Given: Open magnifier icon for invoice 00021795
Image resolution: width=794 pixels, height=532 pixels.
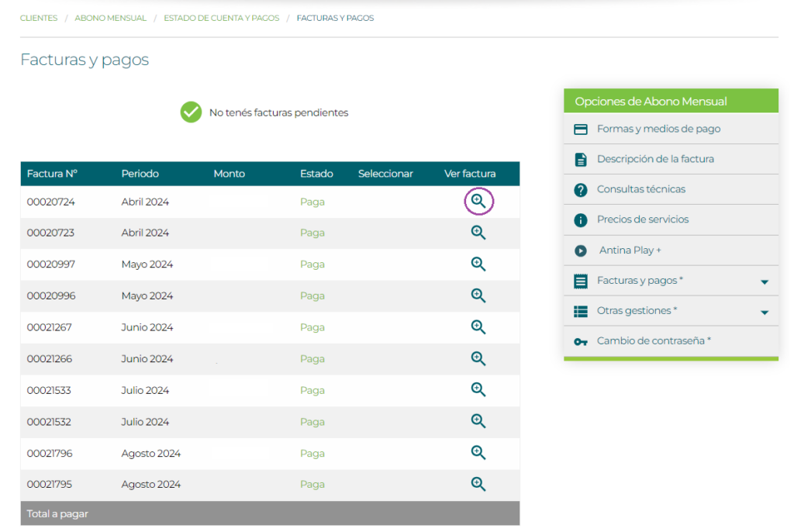Looking at the screenshot, I should 478,484.
